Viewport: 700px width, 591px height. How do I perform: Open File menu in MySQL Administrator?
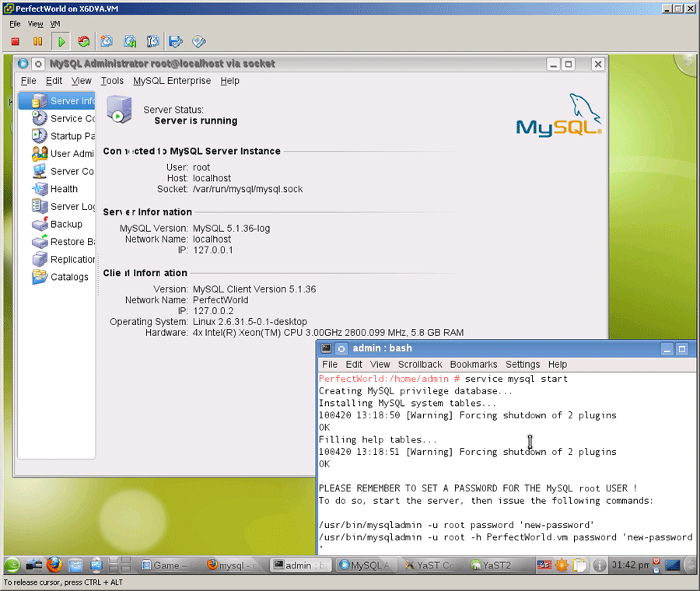(x=29, y=81)
